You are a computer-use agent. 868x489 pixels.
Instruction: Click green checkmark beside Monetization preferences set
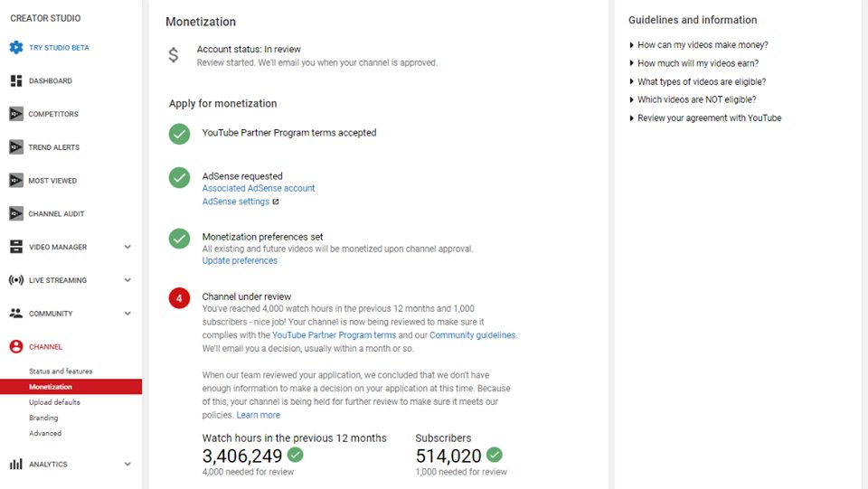(179, 239)
